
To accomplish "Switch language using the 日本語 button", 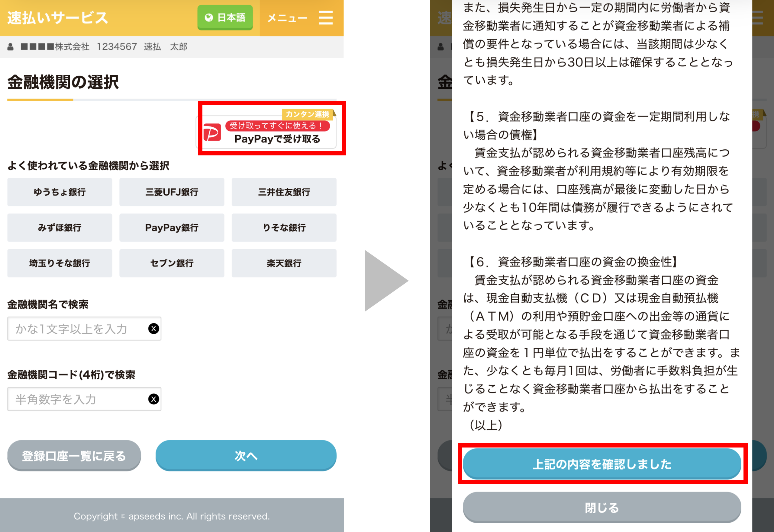I will click(x=225, y=18).
